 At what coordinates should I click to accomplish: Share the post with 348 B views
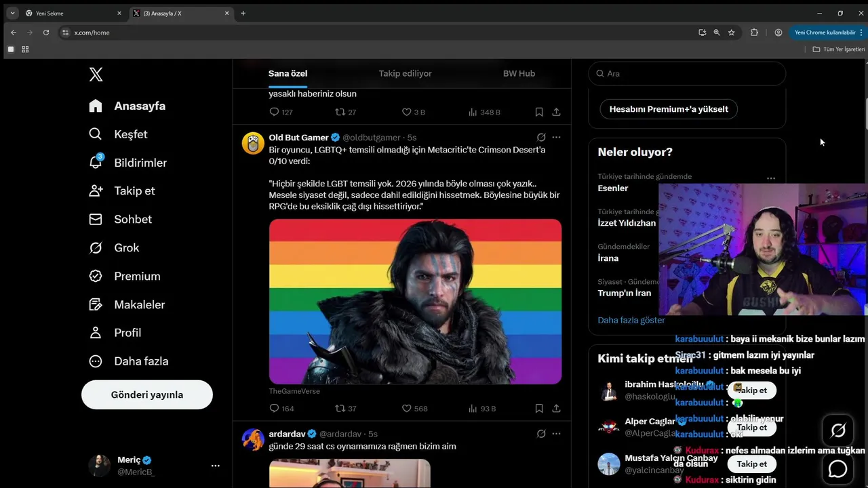(x=556, y=112)
